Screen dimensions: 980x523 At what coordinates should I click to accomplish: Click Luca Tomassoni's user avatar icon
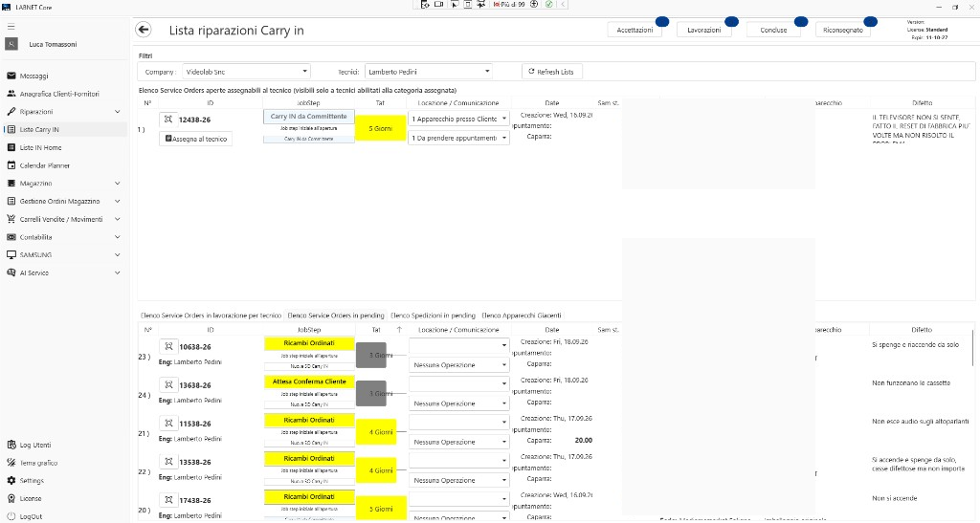pyautogui.click(x=11, y=44)
